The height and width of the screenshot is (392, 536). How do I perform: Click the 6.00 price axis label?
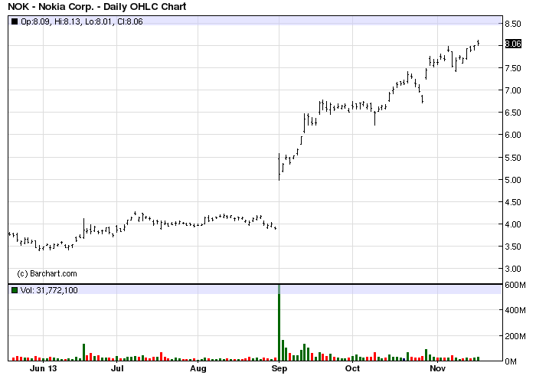click(x=513, y=135)
